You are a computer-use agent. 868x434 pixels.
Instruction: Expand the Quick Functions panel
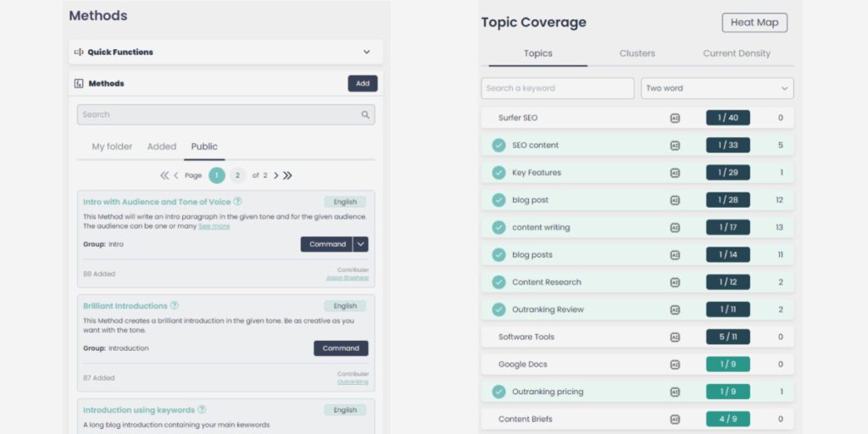pyautogui.click(x=366, y=52)
